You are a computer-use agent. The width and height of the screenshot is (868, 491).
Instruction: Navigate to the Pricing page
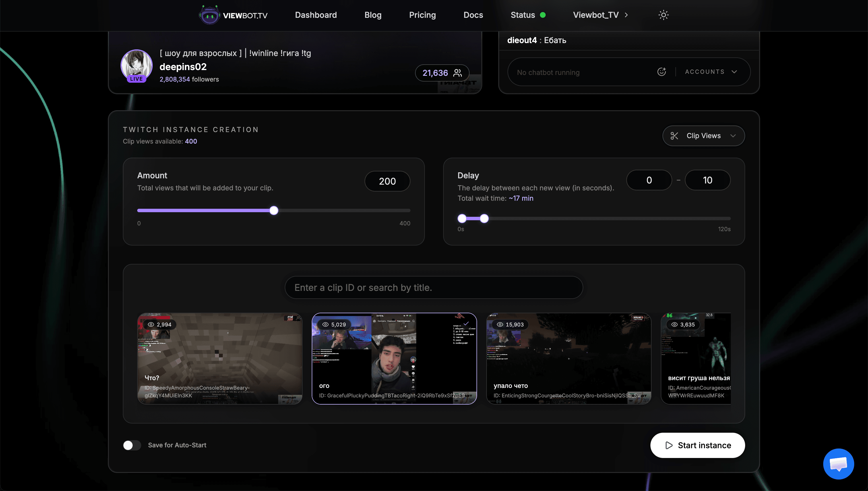(x=422, y=15)
